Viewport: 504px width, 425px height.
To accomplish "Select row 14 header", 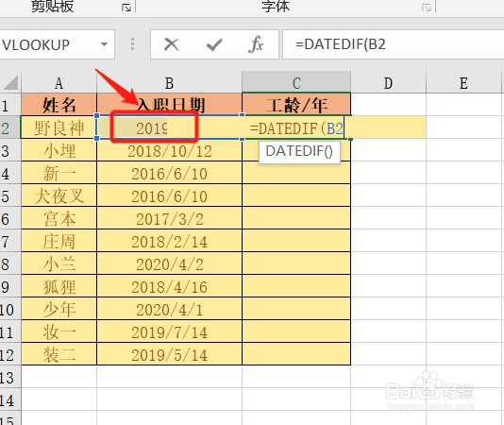I will point(10,400).
